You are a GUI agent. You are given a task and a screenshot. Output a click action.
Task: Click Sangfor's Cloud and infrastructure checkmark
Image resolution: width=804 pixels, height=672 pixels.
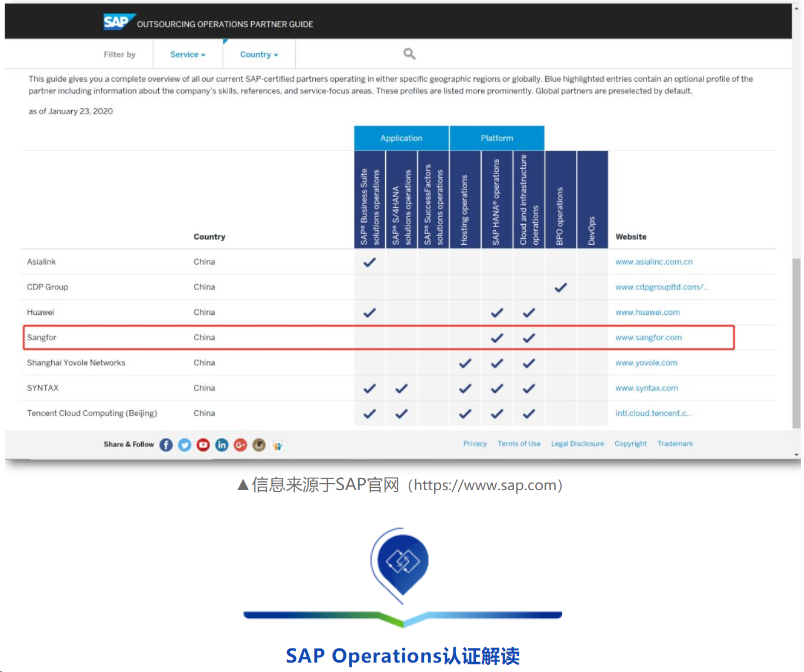(529, 338)
